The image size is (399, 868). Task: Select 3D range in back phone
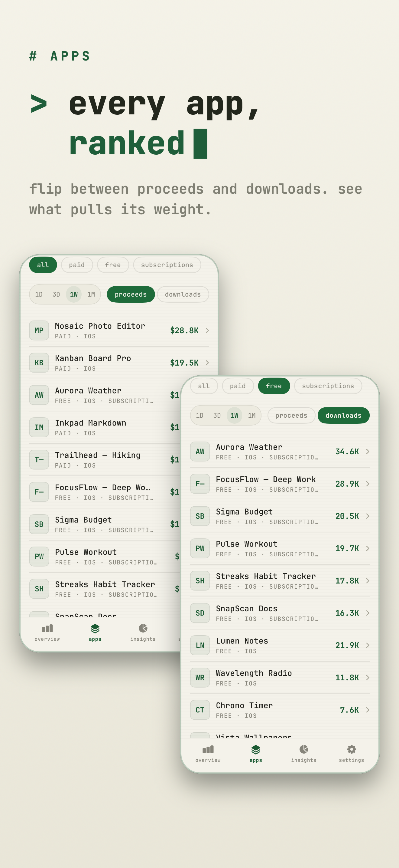coord(56,294)
